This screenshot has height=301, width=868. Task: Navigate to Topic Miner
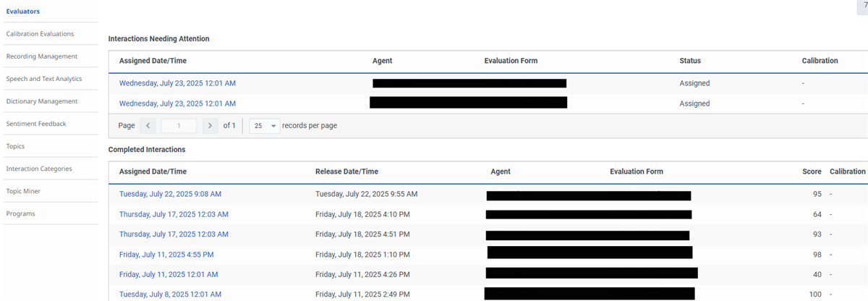click(23, 190)
